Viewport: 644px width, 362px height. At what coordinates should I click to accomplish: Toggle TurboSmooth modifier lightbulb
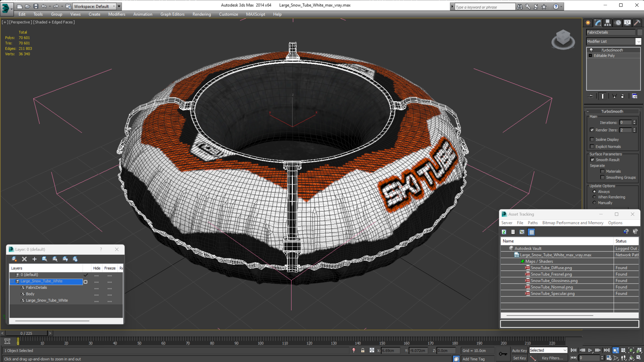click(591, 50)
